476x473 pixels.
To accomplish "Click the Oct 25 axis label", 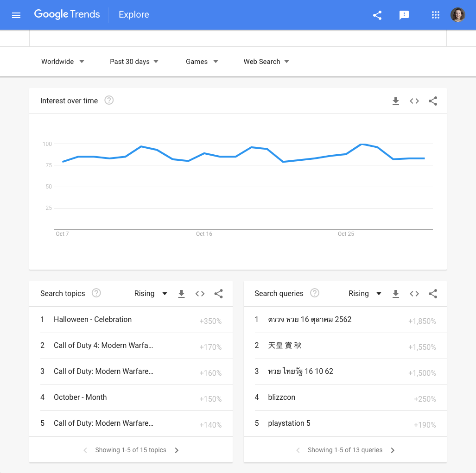I will pos(346,234).
